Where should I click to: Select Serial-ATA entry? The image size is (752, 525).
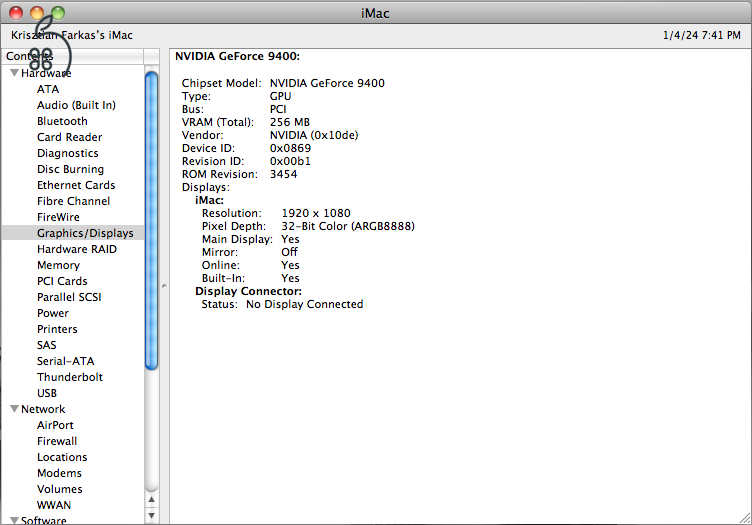66,361
